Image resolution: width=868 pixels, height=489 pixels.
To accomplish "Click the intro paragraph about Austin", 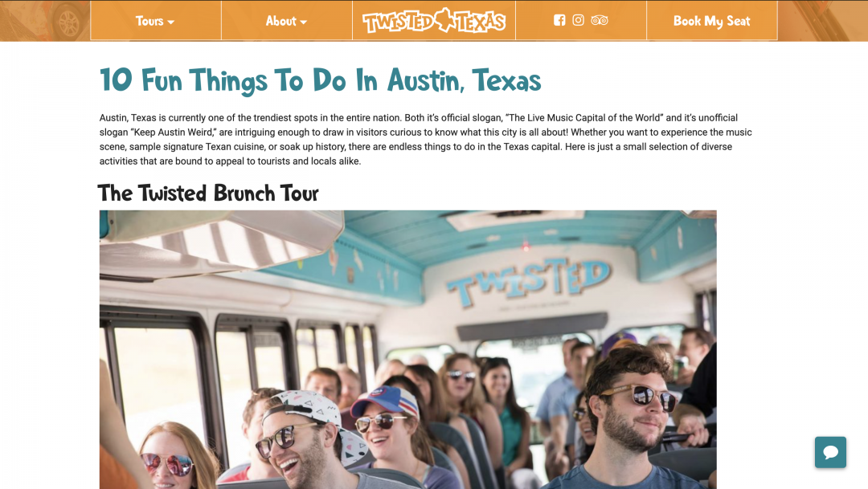I will (426, 140).
